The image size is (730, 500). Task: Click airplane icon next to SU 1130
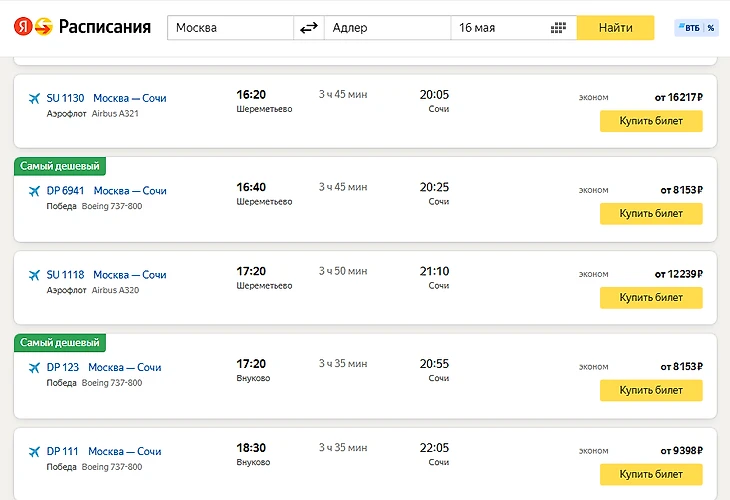(x=35, y=98)
